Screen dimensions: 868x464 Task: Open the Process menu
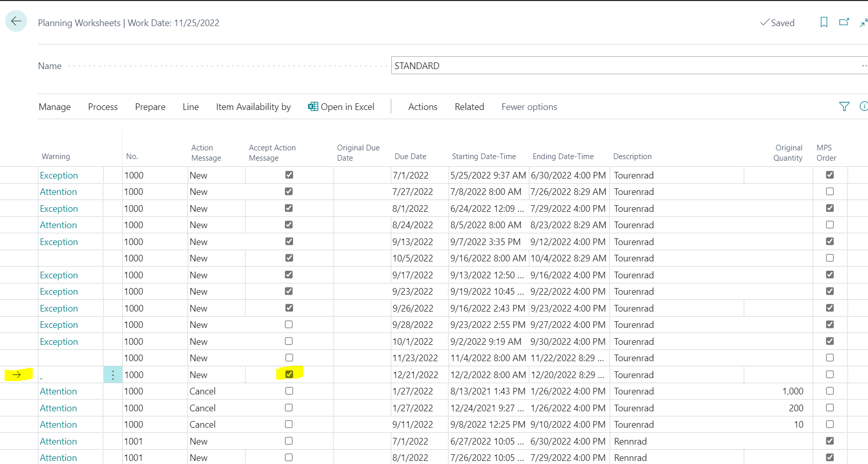[x=103, y=107]
